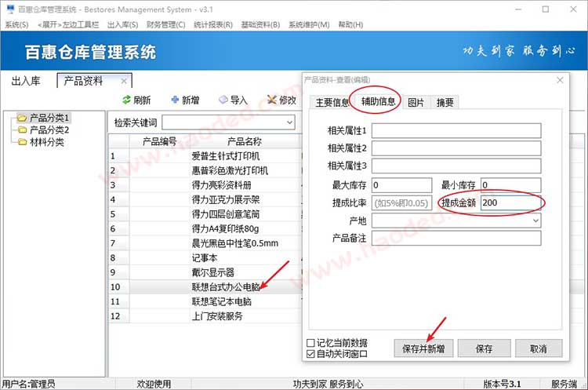The height and width of the screenshot is (390, 588).
Task: Switch to the 主要信息 tab
Action: click(332, 102)
